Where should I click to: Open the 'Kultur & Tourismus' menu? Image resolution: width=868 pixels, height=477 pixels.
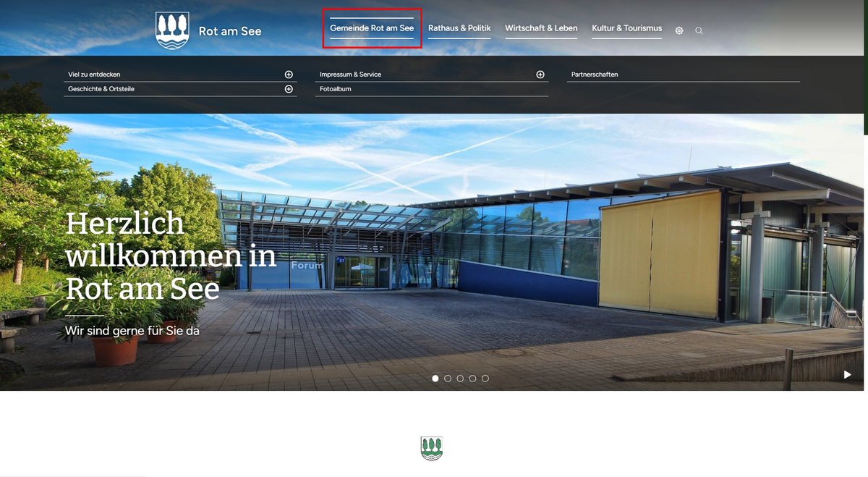pyautogui.click(x=626, y=28)
